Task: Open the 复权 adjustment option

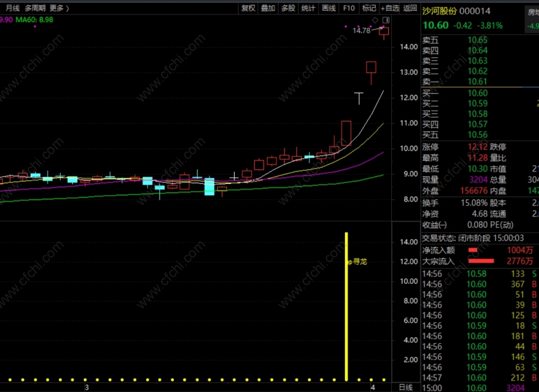Action: tap(248, 8)
